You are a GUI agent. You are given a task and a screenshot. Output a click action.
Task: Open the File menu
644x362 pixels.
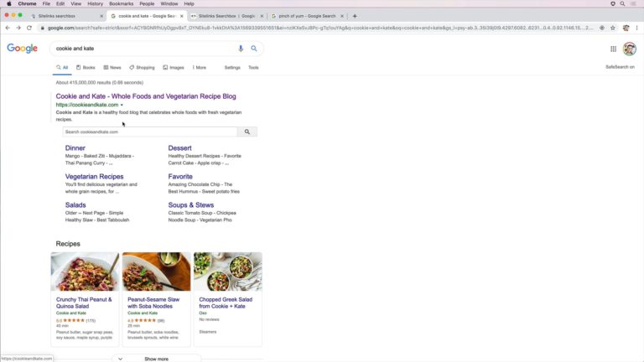tap(46, 3)
